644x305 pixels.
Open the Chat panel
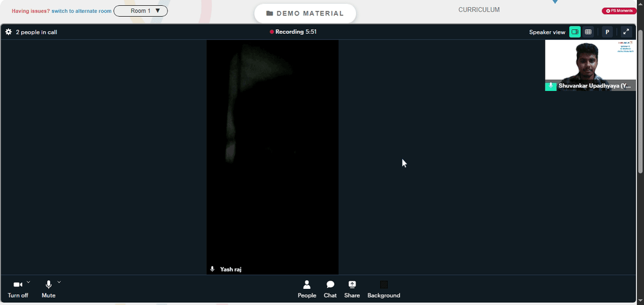(x=330, y=290)
